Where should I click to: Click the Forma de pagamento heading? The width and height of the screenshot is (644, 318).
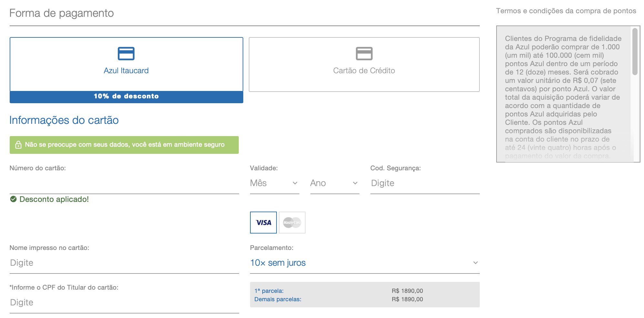[61, 13]
